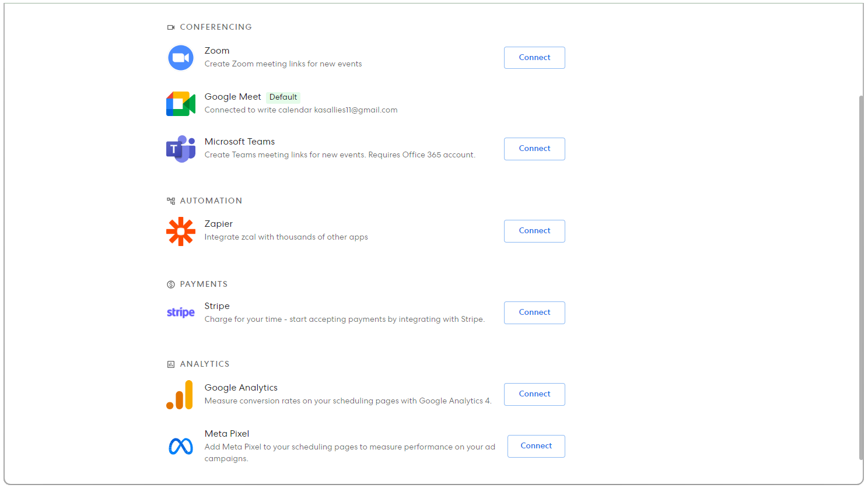Image resolution: width=868 pixels, height=488 pixels.
Task: Click the Zoom camera logo icon
Action: [x=181, y=58]
